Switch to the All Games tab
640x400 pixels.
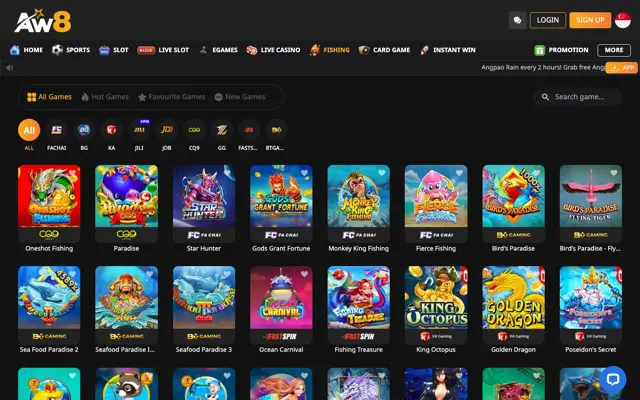[x=49, y=97]
